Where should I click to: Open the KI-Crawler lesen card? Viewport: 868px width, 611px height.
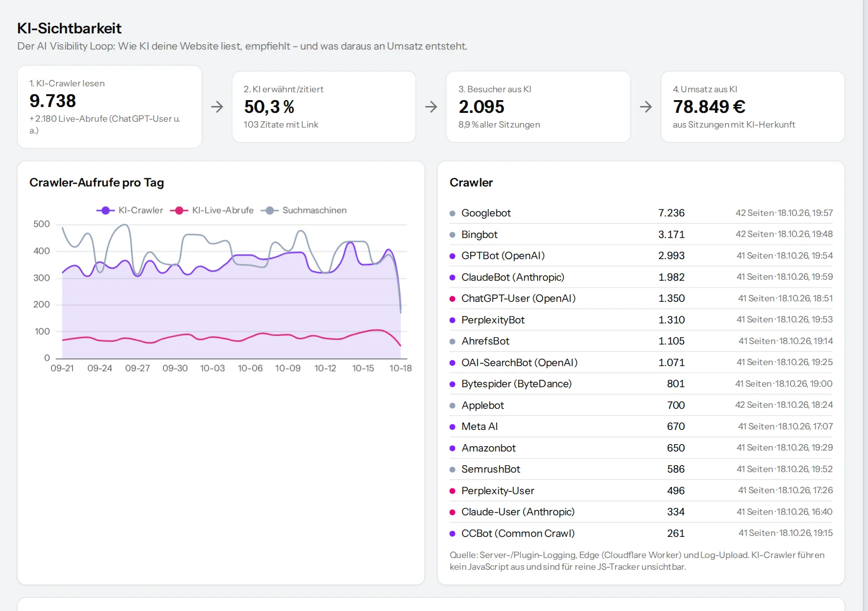click(x=109, y=106)
